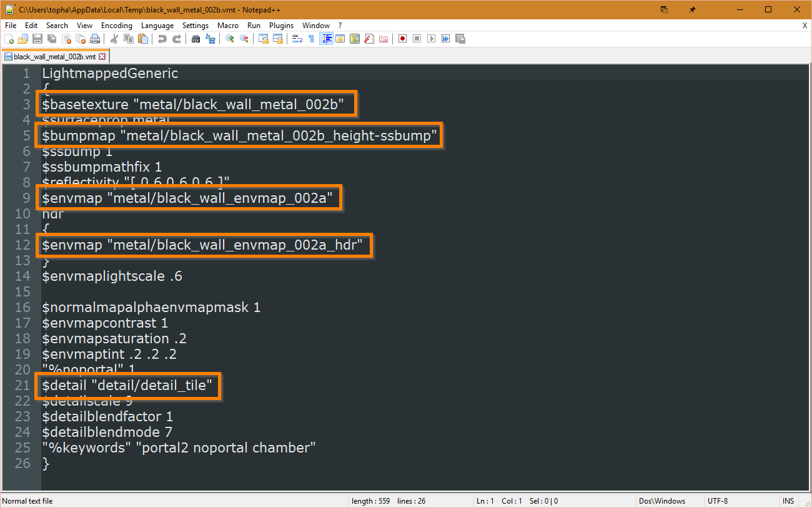
Task: Click 'Normal text file' in the status bar
Action: [28, 501]
